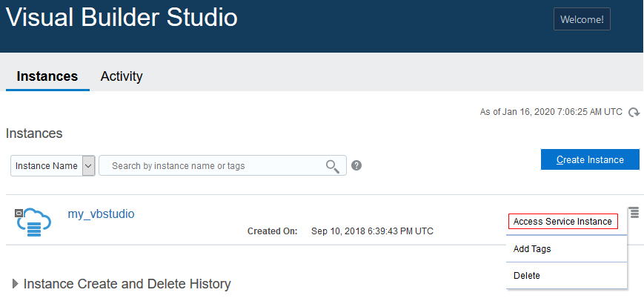Open the Instance Name filter dropdown
Screen dimensions: 644x301
(53, 166)
